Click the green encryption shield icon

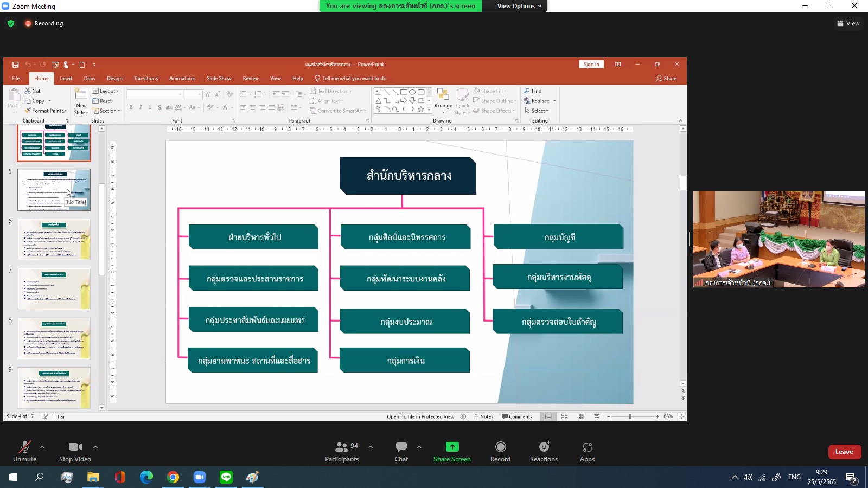(11, 23)
